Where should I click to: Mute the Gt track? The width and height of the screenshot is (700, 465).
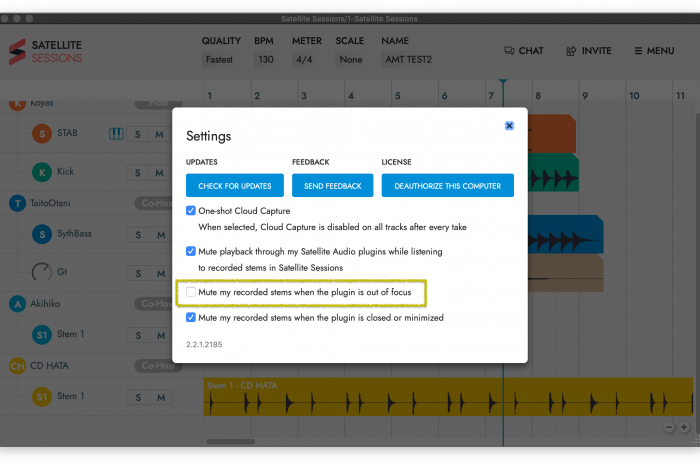[161, 274]
